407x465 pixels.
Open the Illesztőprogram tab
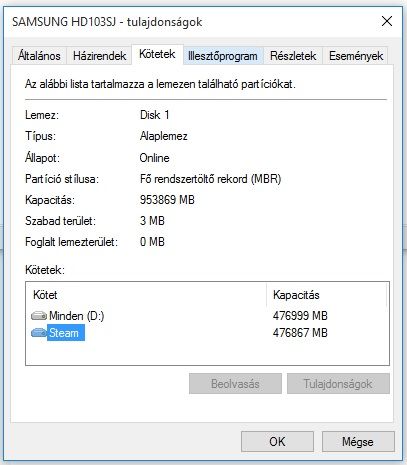coord(223,56)
